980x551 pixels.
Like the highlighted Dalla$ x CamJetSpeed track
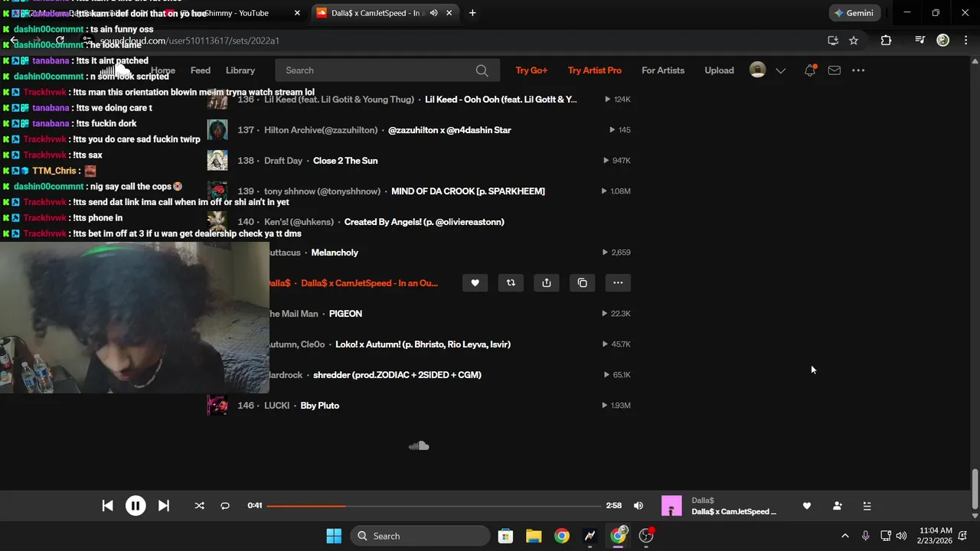pyautogui.click(x=475, y=283)
